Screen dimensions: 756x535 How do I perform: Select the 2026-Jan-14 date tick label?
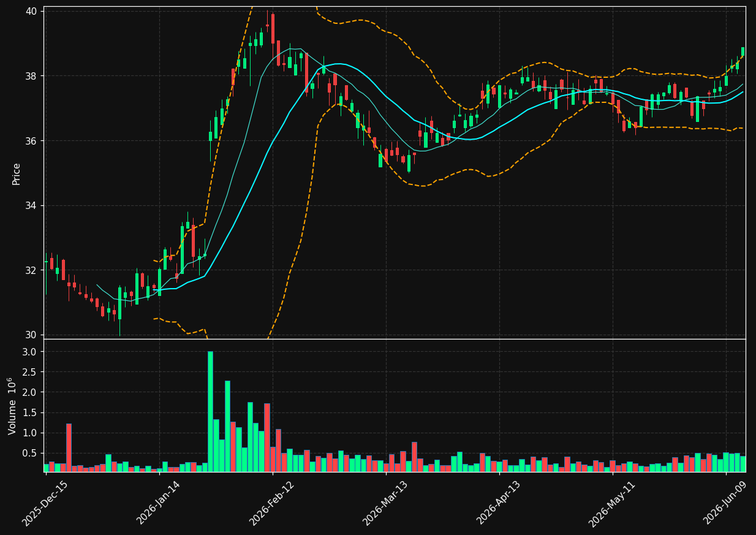(x=159, y=503)
